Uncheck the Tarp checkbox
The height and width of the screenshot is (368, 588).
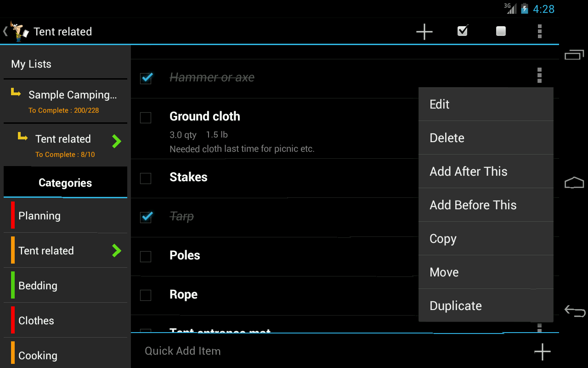point(146,216)
